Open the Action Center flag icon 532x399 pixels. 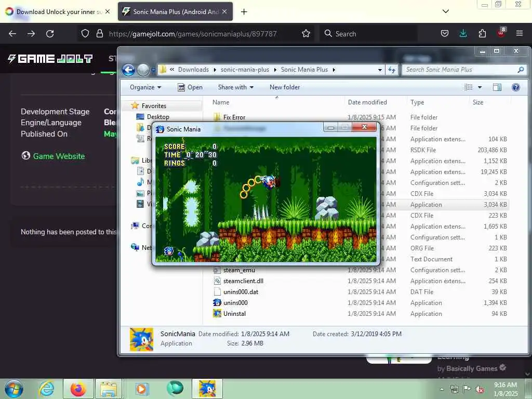click(467, 390)
